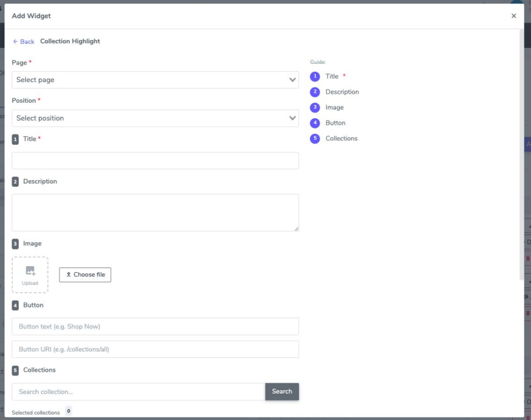Click guide step 1 Title circle
Viewport: 531px width, 420px height.
click(315, 76)
